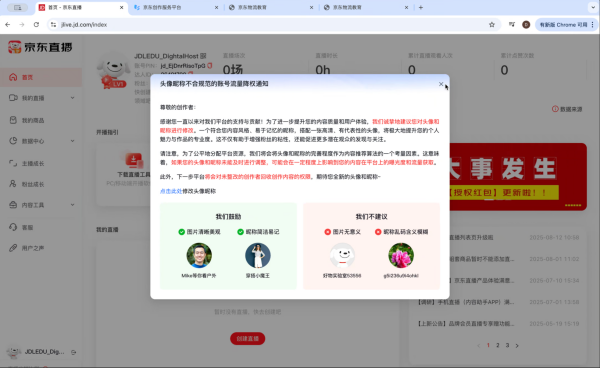Click the Mike等你看户外 sample avatar
Screen dimensions: 600x368
pyautogui.click(x=199, y=256)
